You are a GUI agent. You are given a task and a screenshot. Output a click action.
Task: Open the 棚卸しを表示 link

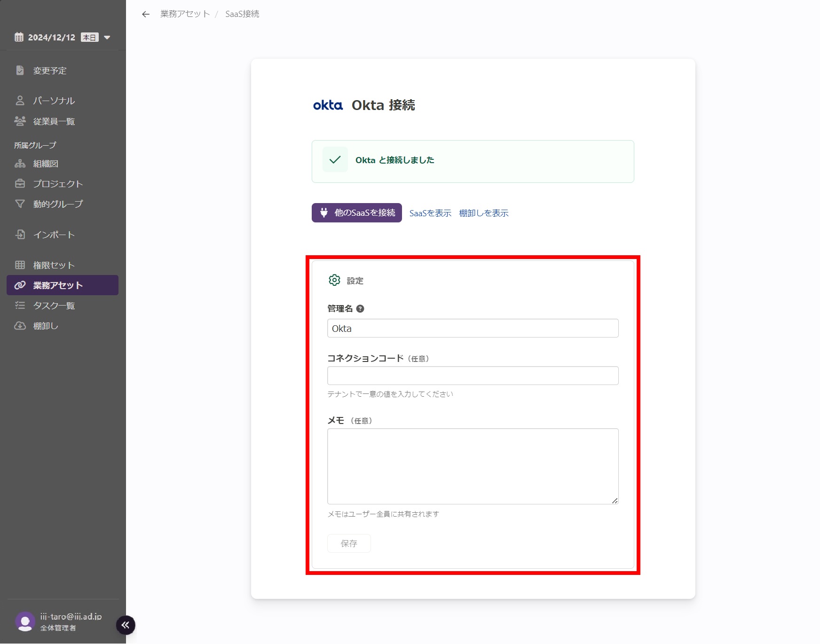(x=484, y=213)
